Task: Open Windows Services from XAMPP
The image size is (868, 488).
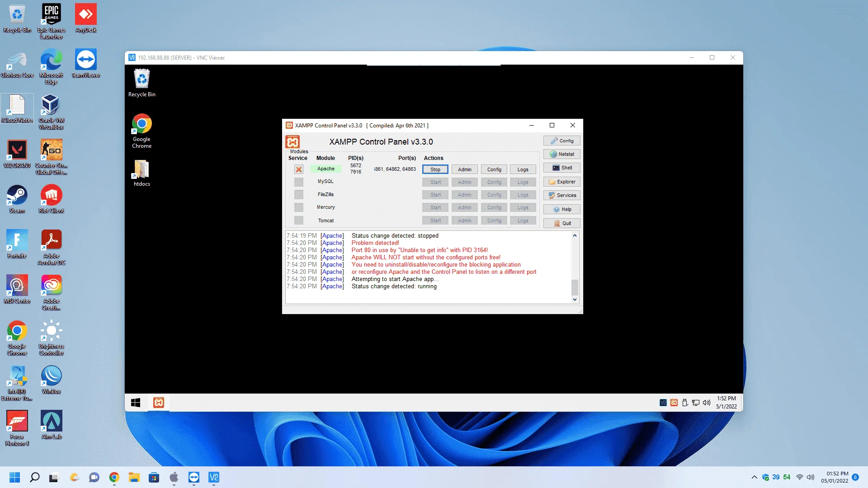Action: [x=561, y=195]
